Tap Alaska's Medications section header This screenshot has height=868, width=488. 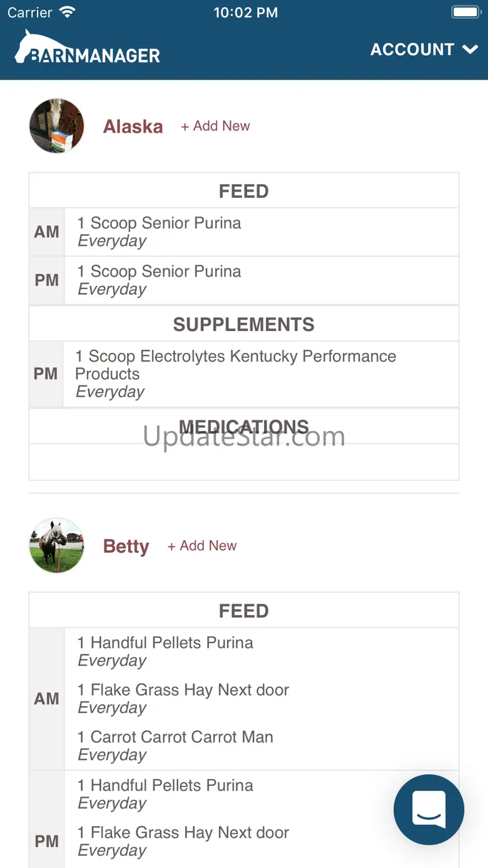pos(244,427)
